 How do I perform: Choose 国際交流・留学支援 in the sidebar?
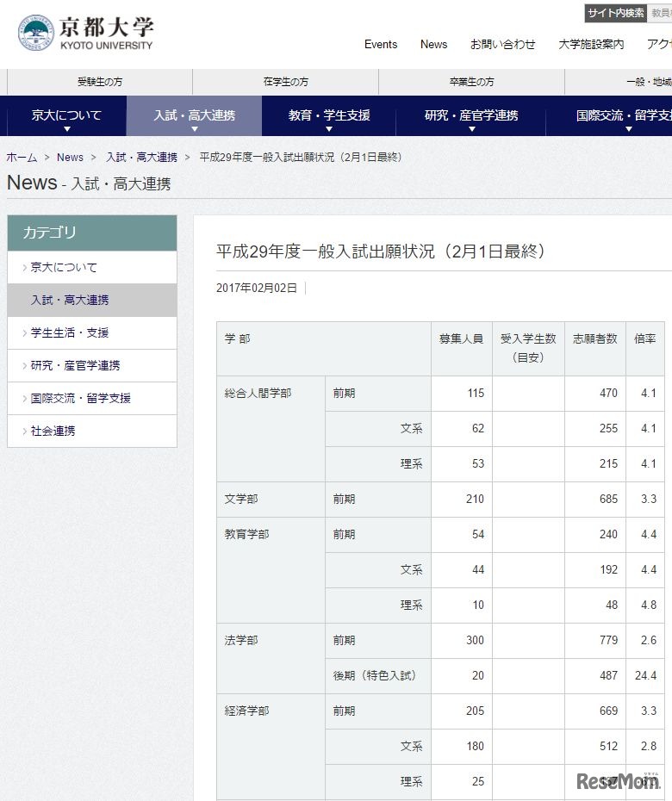pyautogui.click(x=80, y=399)
